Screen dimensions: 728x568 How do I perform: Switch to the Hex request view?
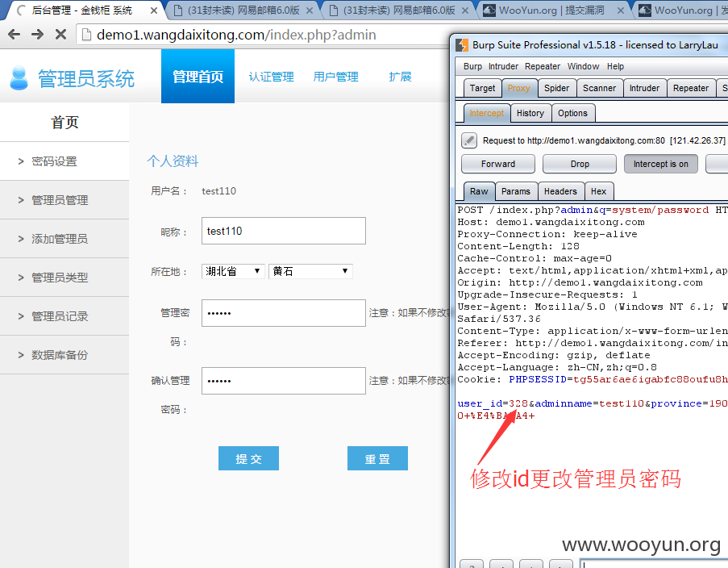[x=598, y=191]
